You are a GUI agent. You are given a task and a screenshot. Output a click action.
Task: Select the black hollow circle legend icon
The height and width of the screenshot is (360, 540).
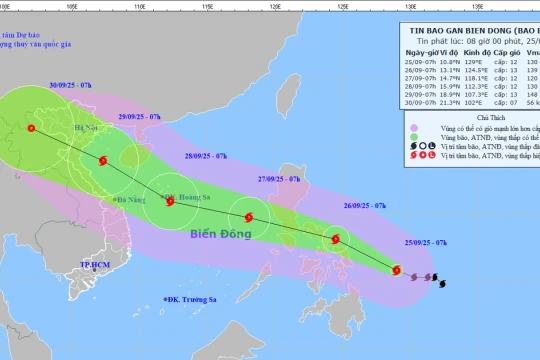pos(423,146)
